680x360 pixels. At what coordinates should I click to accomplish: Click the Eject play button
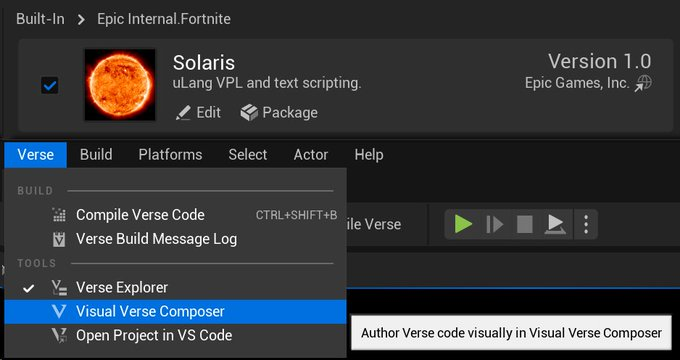pyautogui.click(x=555, y=224)
